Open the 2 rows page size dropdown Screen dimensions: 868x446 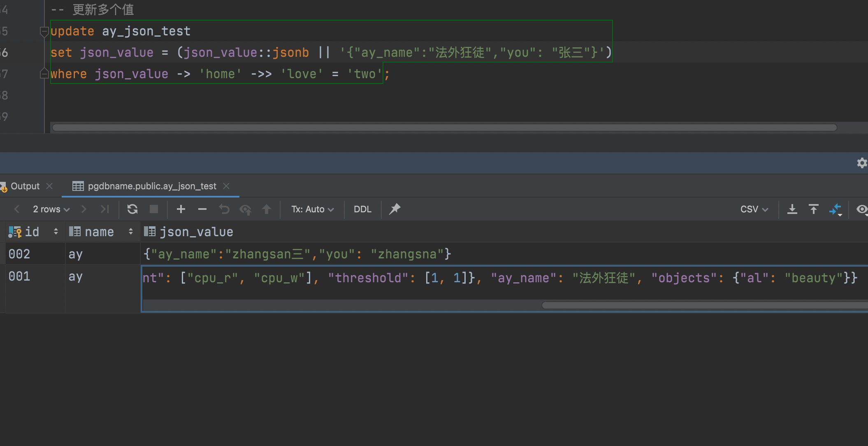click(50, 209)
